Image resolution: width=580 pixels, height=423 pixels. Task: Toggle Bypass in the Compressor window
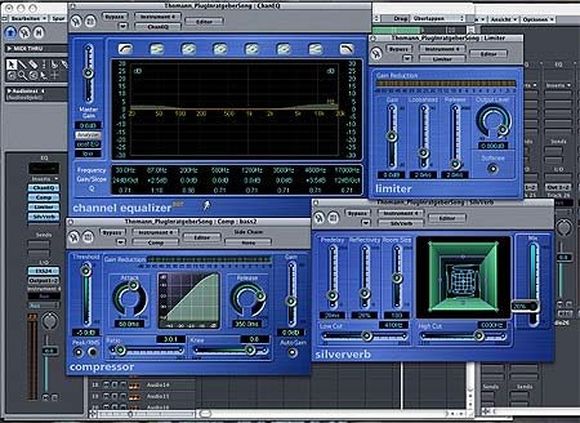click(x=112, y=232)
